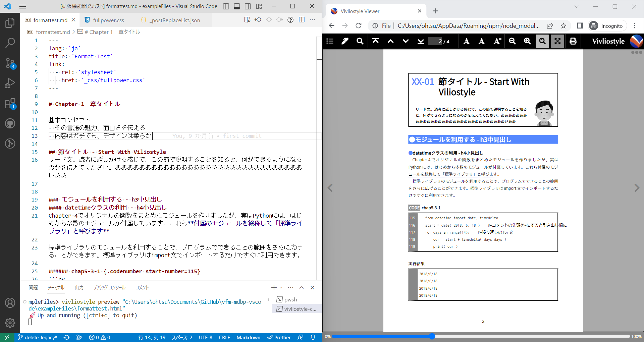
Task: Jump to the last page in Vivliostyle
Action: 421,41
